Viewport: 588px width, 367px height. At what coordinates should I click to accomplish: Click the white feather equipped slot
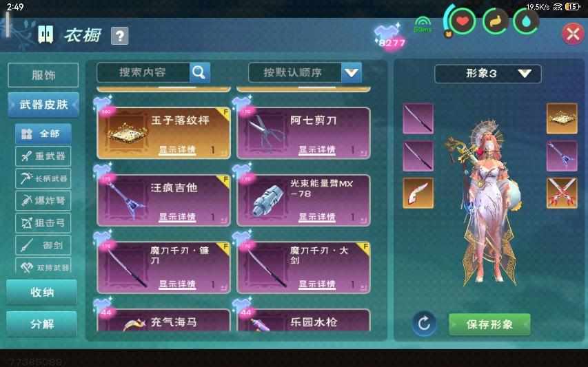pos(418,193)
